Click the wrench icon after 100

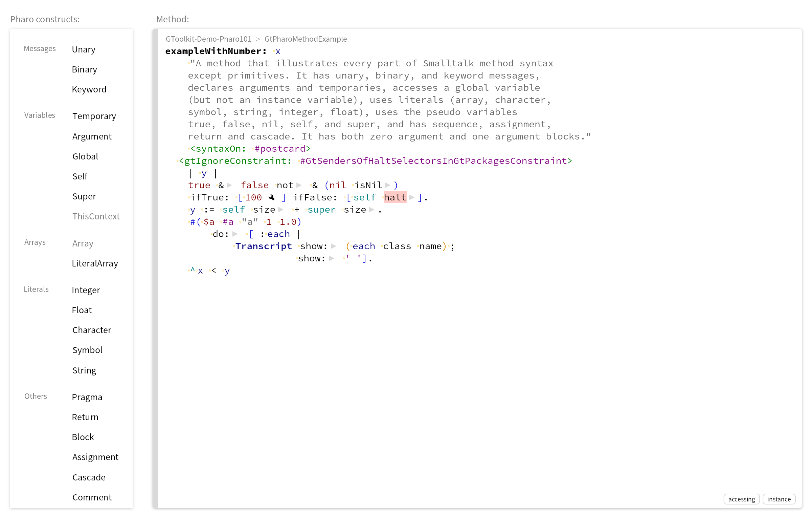click(x=272, y=197)
